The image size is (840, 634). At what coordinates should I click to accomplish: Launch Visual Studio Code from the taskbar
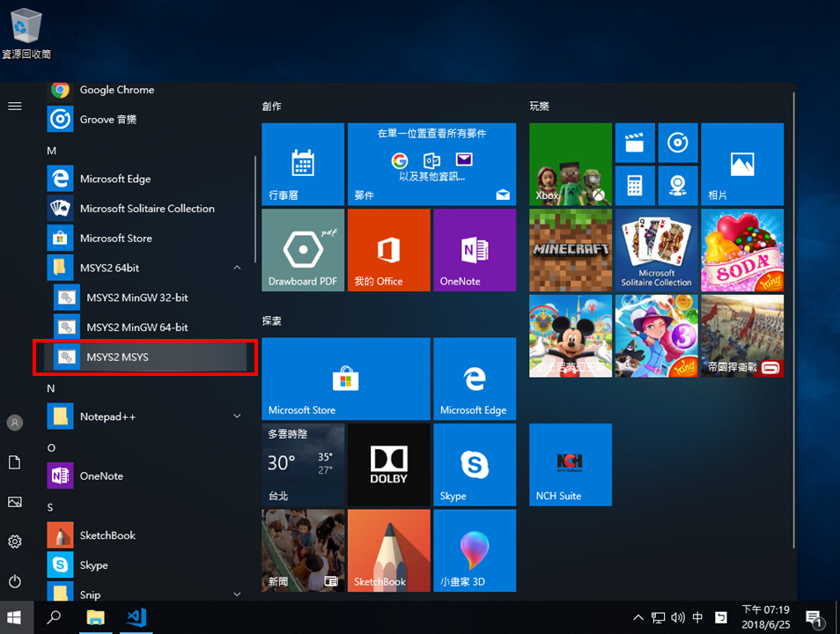coord(136,617)
